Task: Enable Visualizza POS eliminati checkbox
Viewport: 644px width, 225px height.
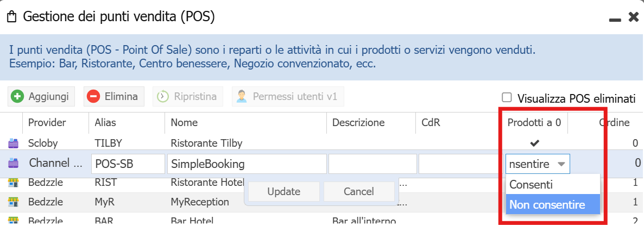Action: pyautogui.click(x=507, y=98)
